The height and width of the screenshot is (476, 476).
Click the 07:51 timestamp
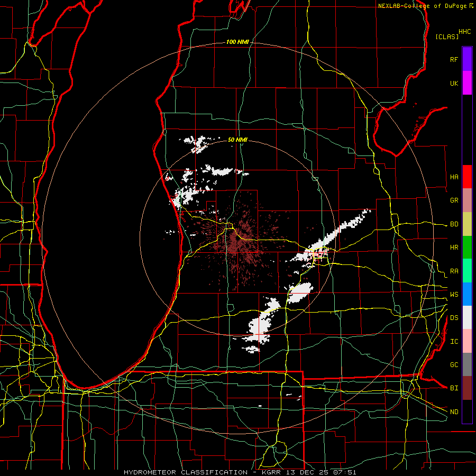345,472
